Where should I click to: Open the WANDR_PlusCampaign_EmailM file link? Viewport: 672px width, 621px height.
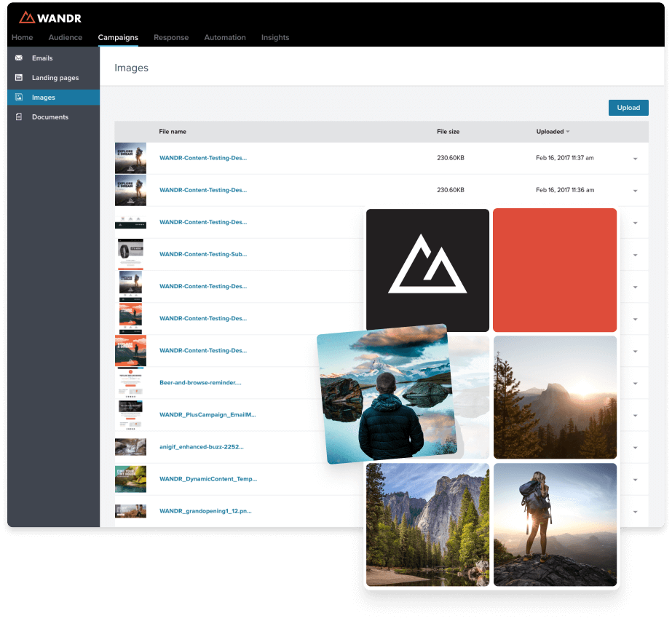(x=207, y=414)
